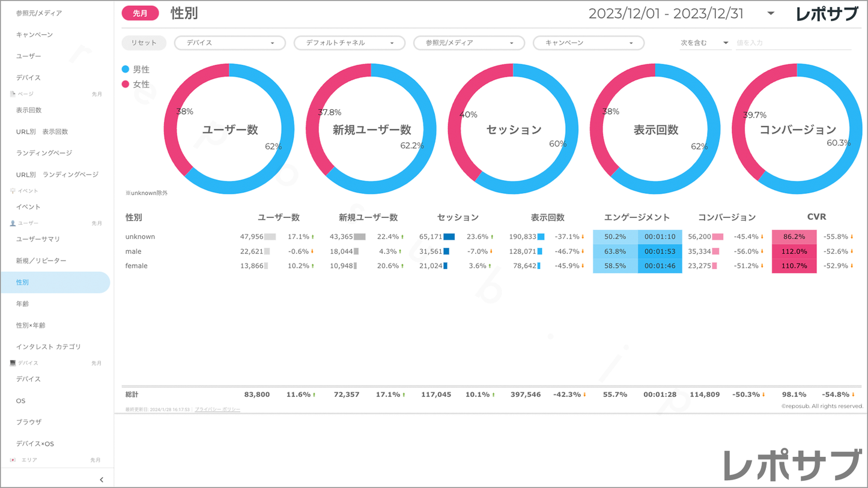Image resolution: width=868 pixels, height=488 pixels.
Task: Toggle the 女性 legend item
Action: click(x=136, y=85)
